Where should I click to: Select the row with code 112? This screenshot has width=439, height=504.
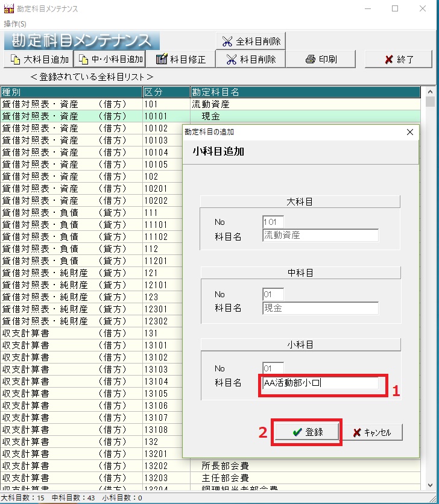point(91,249)
